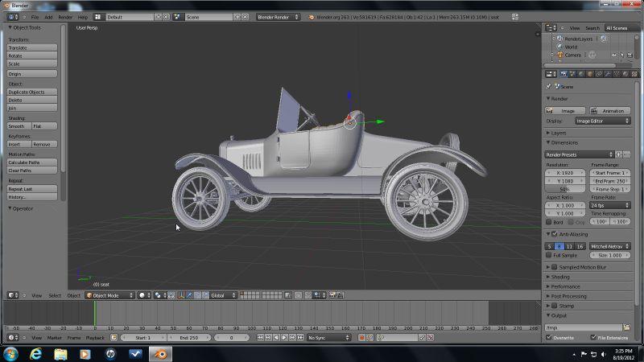This screenshot has width=644, height=362.
Task: Open the Blender Render engine dropdown
Action: (x=278, y=17)
